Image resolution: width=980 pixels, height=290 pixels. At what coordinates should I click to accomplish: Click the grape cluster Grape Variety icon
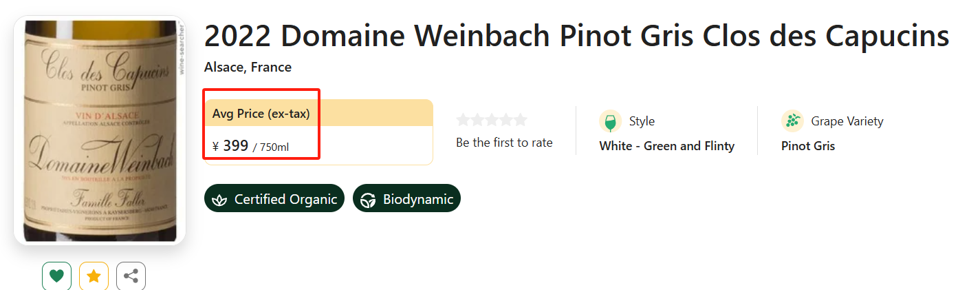[792, 121]
